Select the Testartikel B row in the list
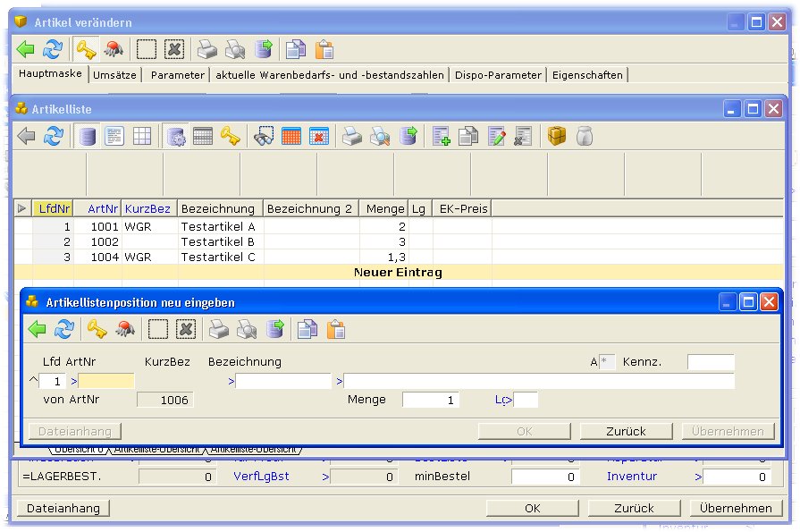Screen dimensions: 800x532 coord(217,242)
